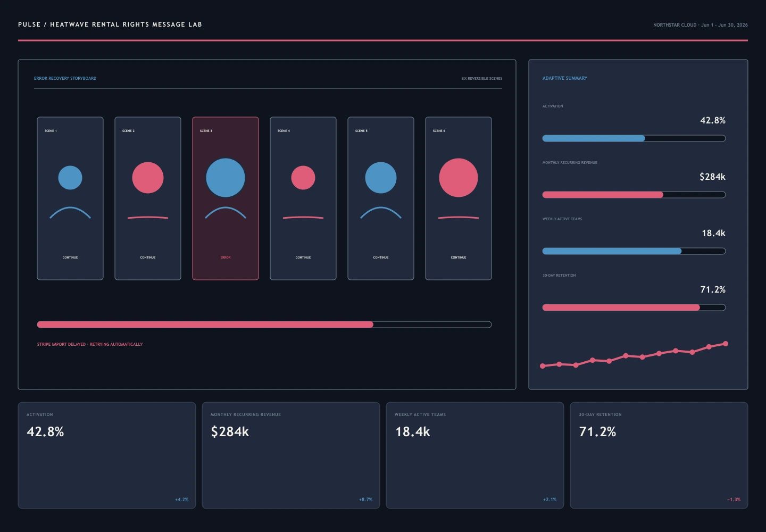Click the Activation progress bar in Adaptive Summary

pos(634,138)
